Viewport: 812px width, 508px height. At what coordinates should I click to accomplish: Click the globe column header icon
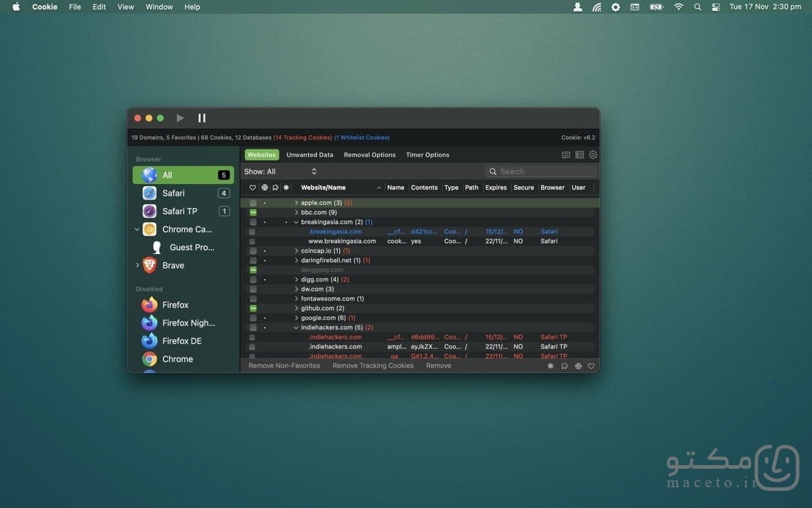pos(265,188)
